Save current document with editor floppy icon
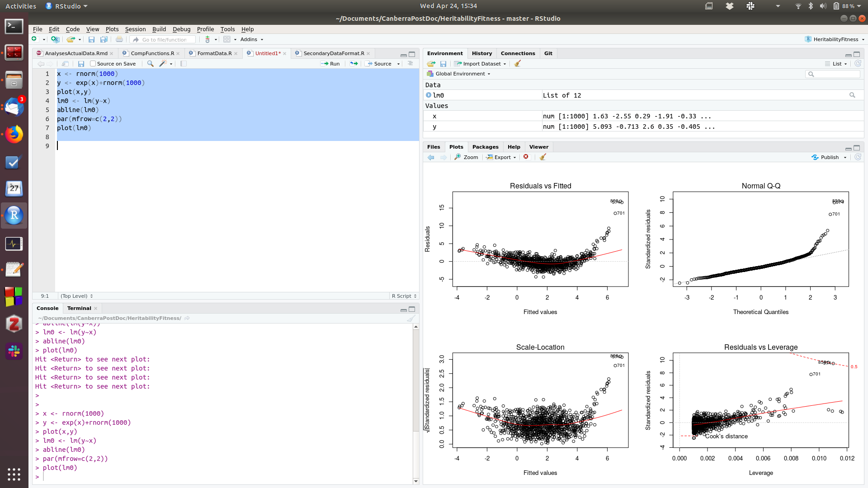This screenshot has height=488, width=868. tap(81, 64)
